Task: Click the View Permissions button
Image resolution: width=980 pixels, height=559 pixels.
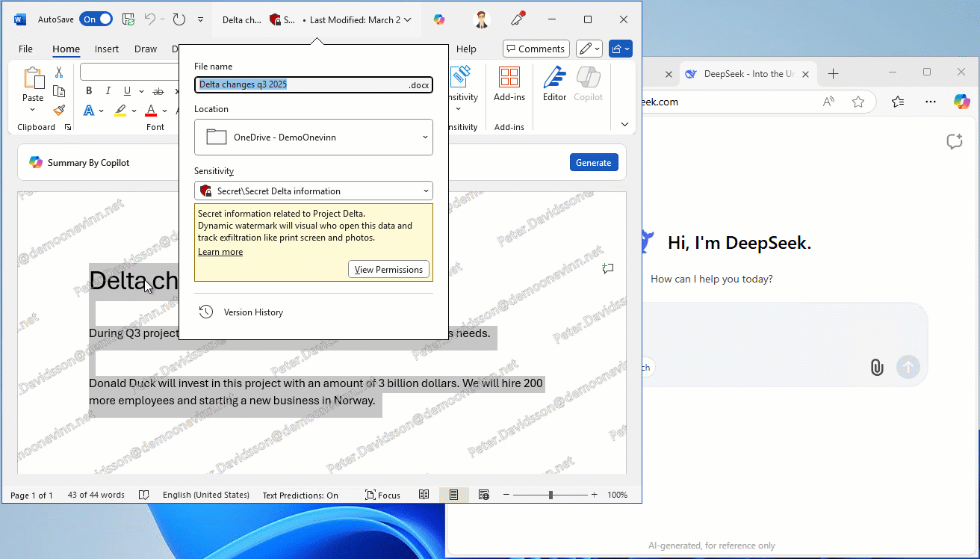Action: point(388,270)
